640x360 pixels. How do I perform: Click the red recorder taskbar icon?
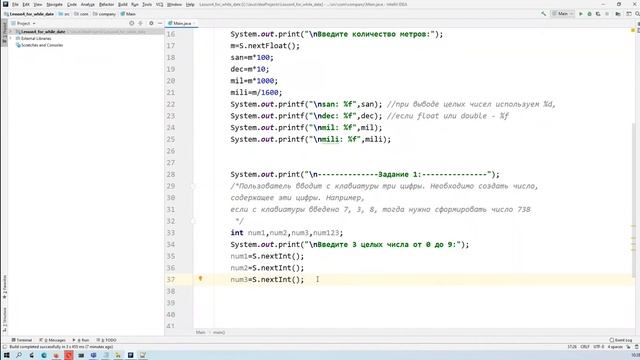pyautogui.click(x=69, y=356)
